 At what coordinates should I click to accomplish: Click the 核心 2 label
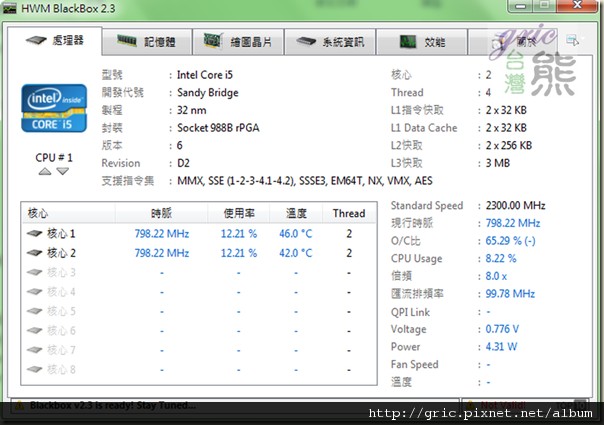click(61, 253)
